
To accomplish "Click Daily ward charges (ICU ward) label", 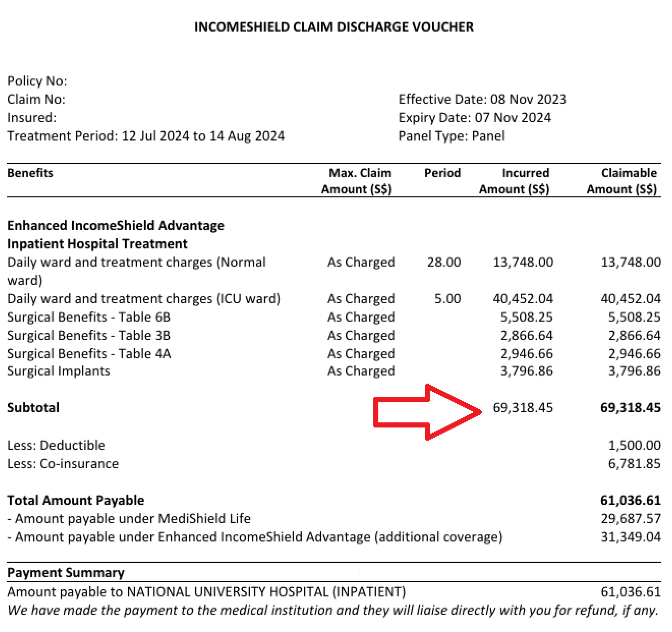I will pyautogui.click(x=144, y=299).
